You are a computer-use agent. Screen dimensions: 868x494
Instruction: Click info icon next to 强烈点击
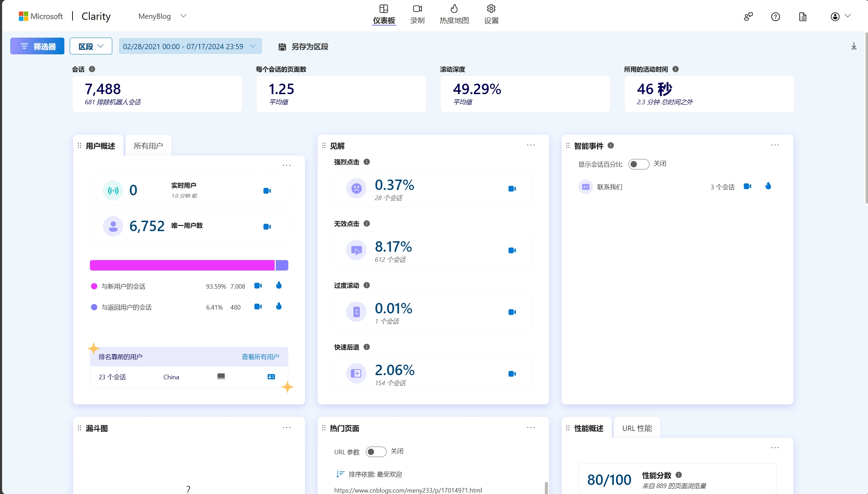point(367,162)
